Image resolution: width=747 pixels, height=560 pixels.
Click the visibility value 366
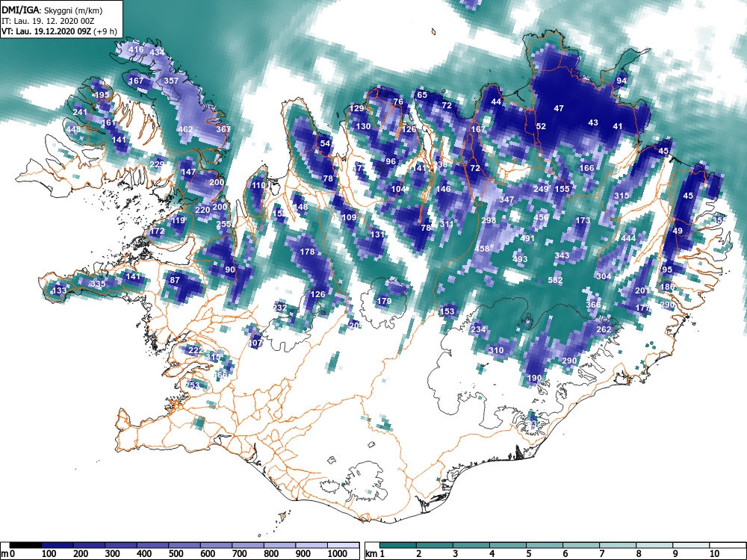click(593, 305)
